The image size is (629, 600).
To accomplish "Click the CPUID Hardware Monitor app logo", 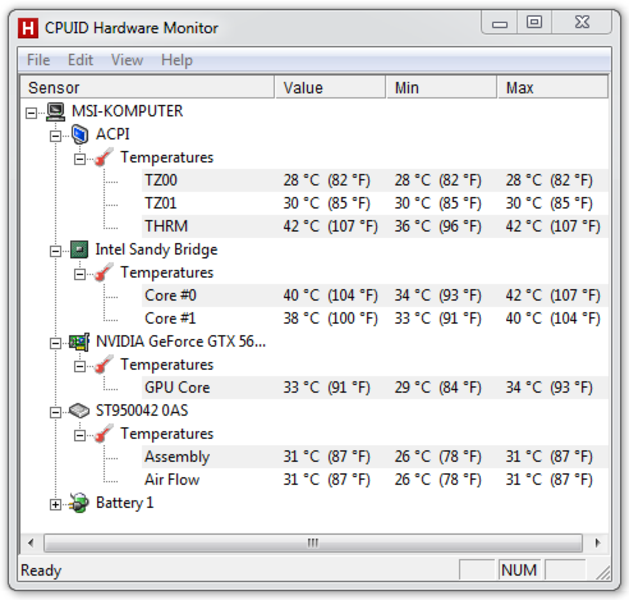I will (x=28, y=28).
